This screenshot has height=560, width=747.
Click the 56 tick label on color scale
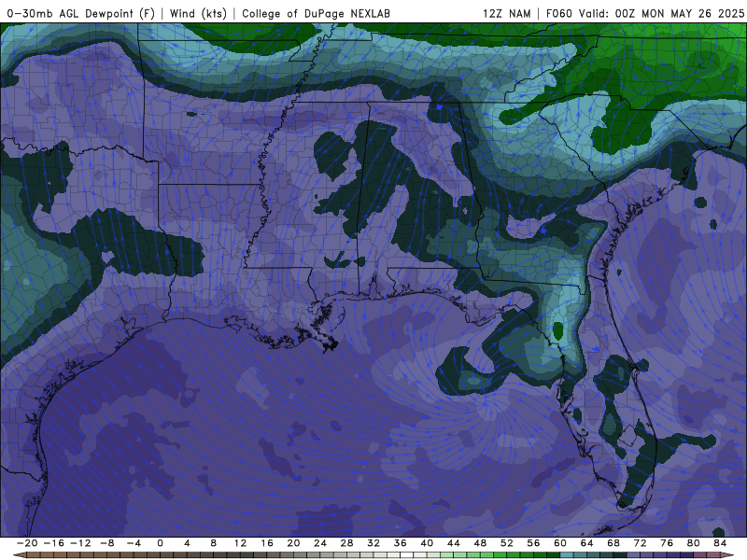point(533,543)
